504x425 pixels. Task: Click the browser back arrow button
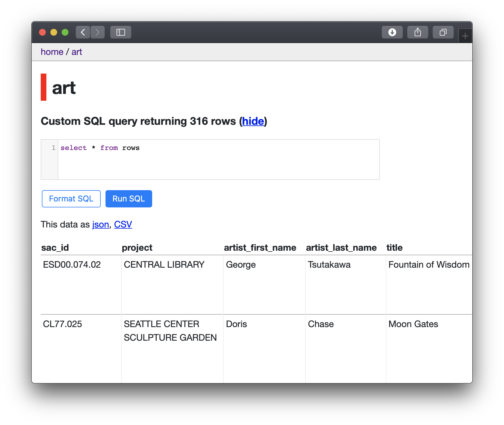(83, 32)
